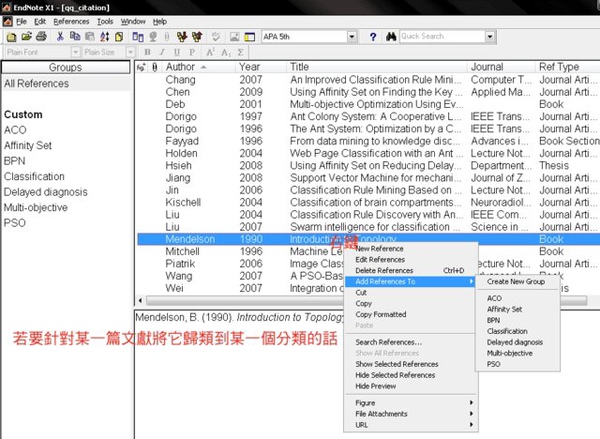Expand the File Attachments submenu
This screenshot has height=439, width=600.
coord(411,414)
